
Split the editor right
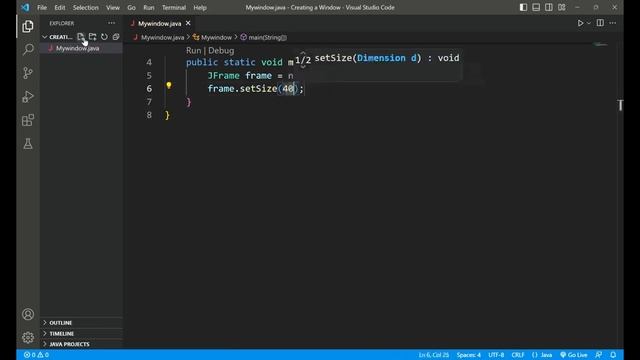tap(600, 23)
